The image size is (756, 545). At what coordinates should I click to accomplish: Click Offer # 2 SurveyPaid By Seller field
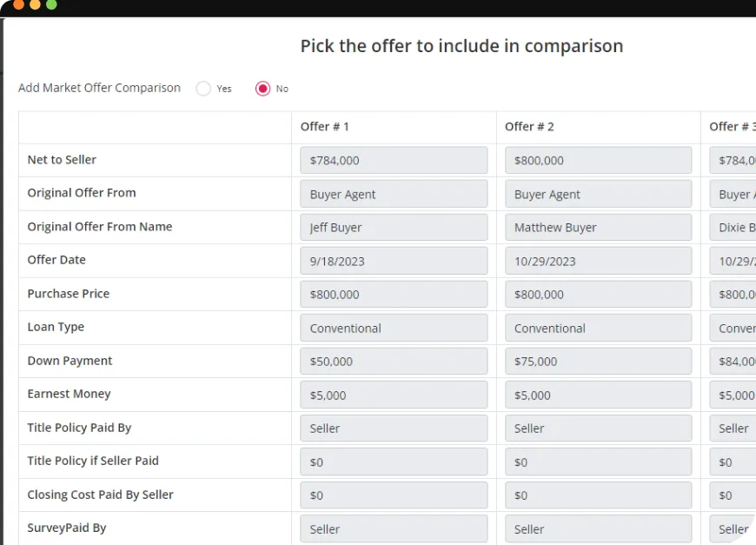[x=599, y=528]
